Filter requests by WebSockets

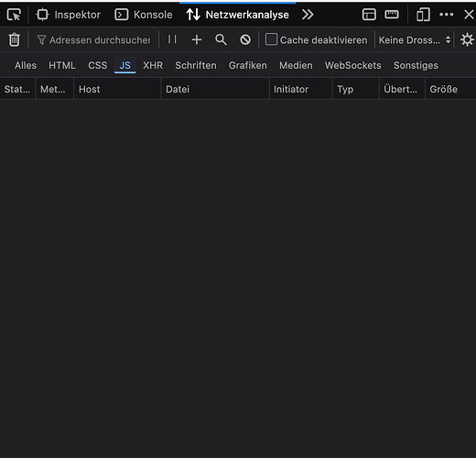(353, 65)
